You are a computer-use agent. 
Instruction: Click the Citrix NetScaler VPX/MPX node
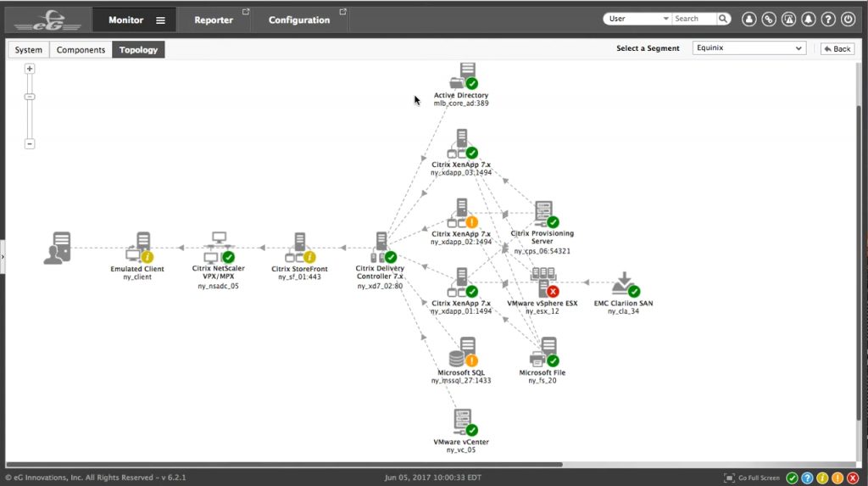pyautogui.click(x=220, y=248)
